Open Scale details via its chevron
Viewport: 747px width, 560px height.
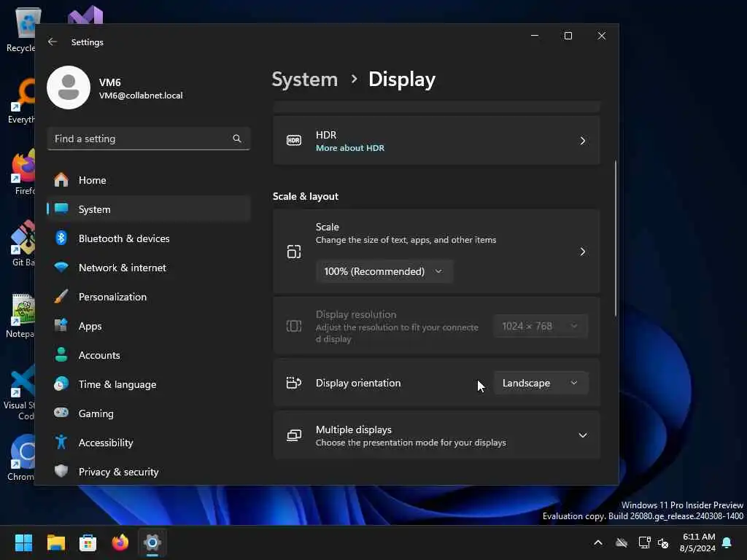click(x=583, y=252)
